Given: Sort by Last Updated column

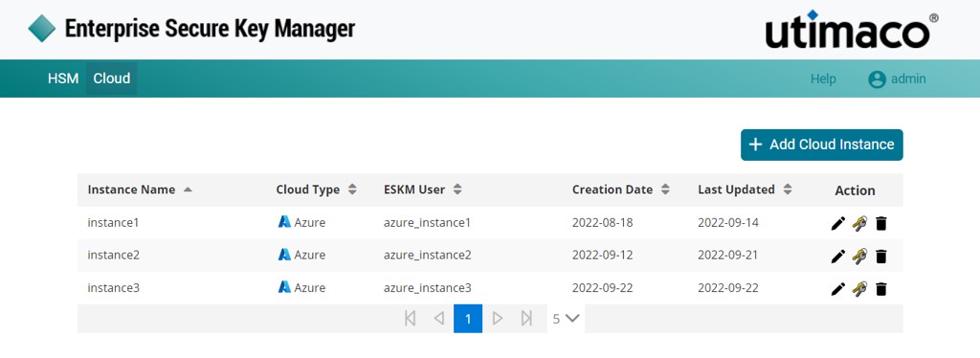Looking at the screenshot, I should tap(745, 190).
